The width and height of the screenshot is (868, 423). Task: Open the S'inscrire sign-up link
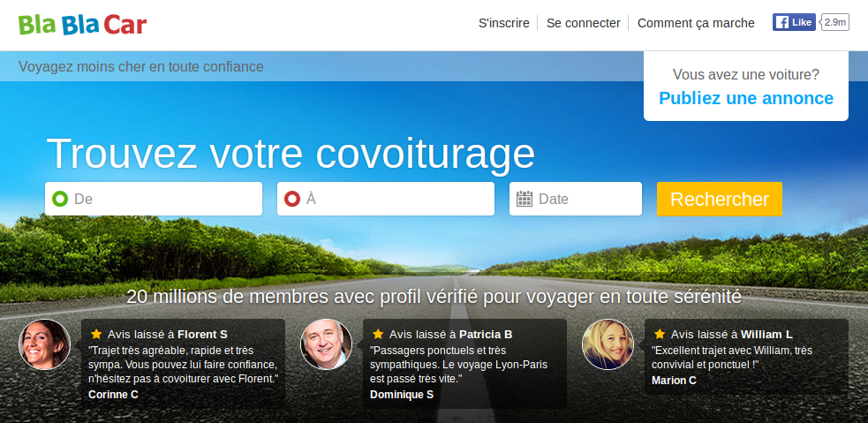[503, 23]
